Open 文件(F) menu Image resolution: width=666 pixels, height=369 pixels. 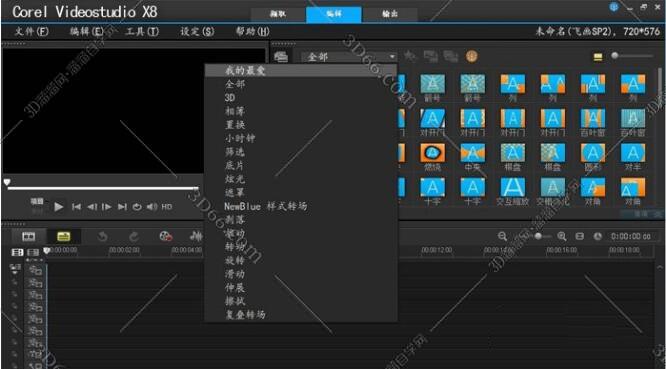(x=31, y=31)
